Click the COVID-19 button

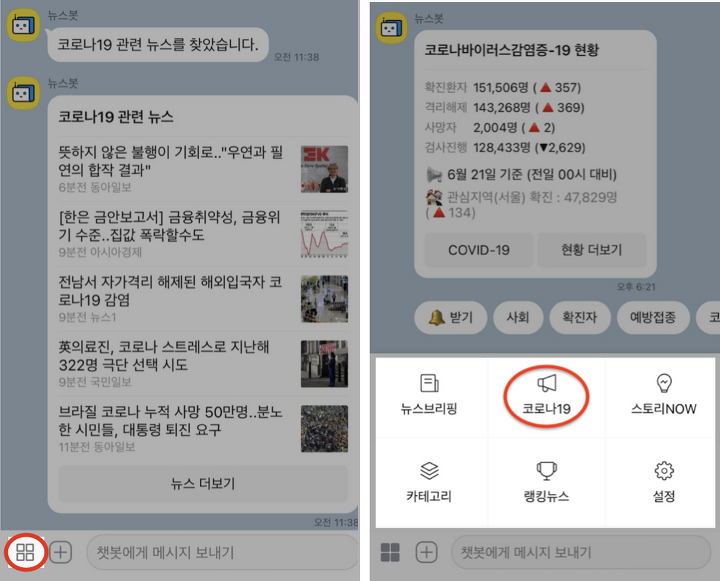pyautogui.click(x=479, y=250)
